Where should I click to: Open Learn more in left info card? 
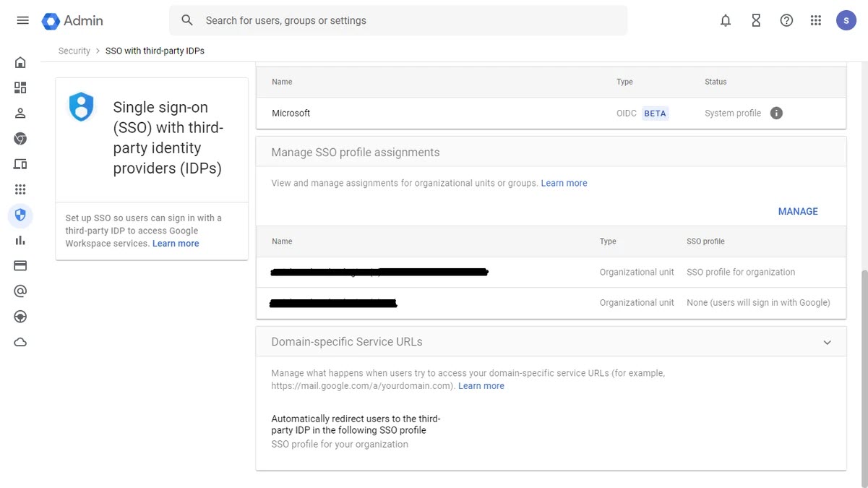[176, 244]
